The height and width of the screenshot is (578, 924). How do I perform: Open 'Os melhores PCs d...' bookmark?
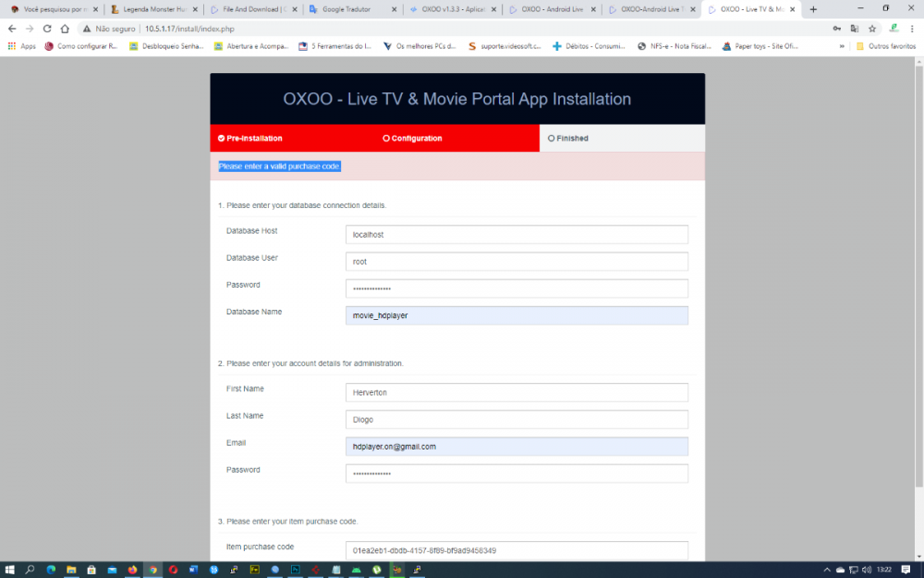coord(419,46)
